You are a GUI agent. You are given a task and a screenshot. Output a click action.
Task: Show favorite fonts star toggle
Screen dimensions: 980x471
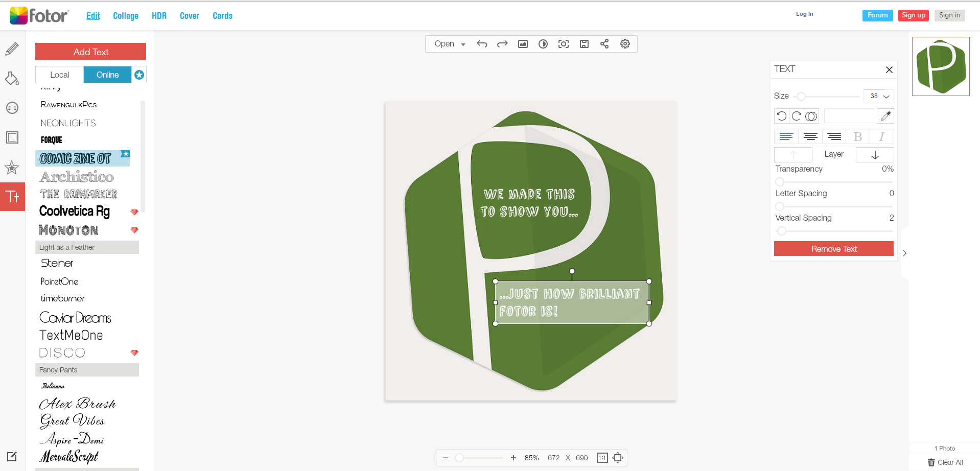(x=139, y=75)
